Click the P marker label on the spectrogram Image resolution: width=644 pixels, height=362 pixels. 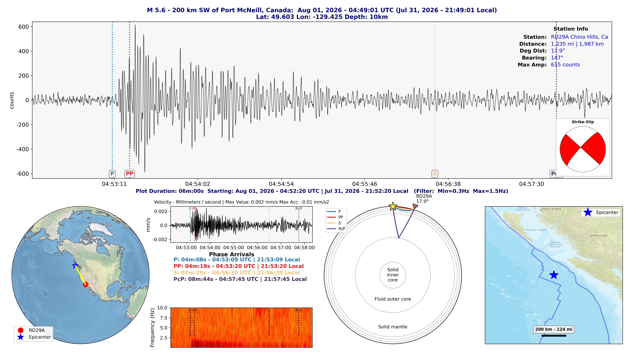[x=190, y=310]
